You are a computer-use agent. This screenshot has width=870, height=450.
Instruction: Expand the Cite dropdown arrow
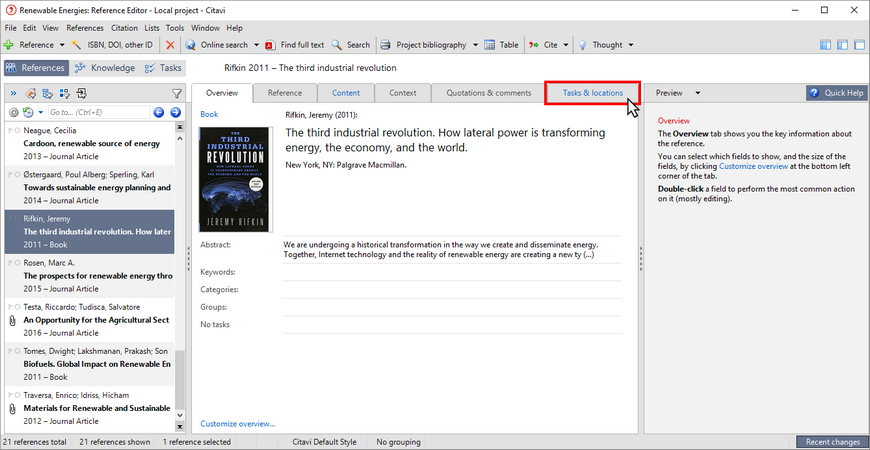(x=566, y=45)
